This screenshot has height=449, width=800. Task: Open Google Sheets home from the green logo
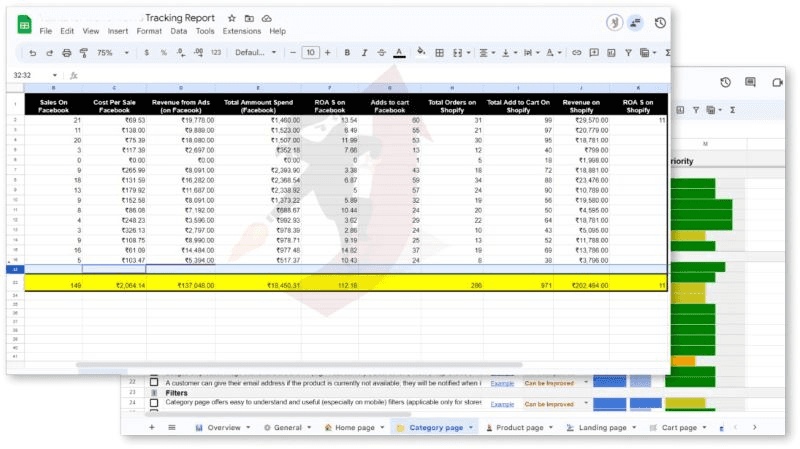(x=24, y=24)
